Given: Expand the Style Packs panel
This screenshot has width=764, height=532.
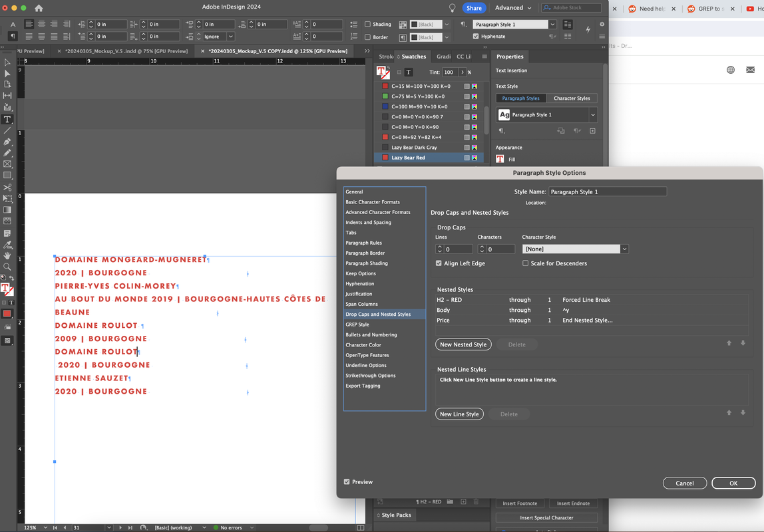Looking at the screenshot, I should pyautogui.click(x=396, y=515).
